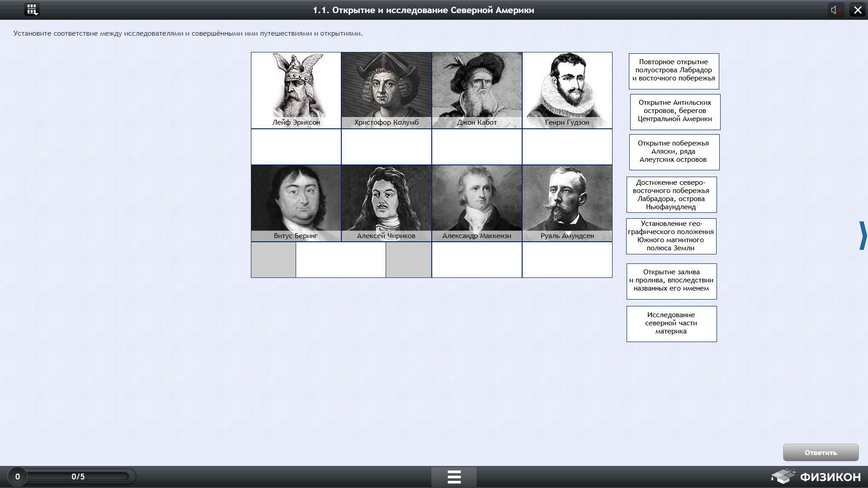
Task: Select card 'Повторное открытие полуострова Лабрадор'
Action: tap(673, 70)
